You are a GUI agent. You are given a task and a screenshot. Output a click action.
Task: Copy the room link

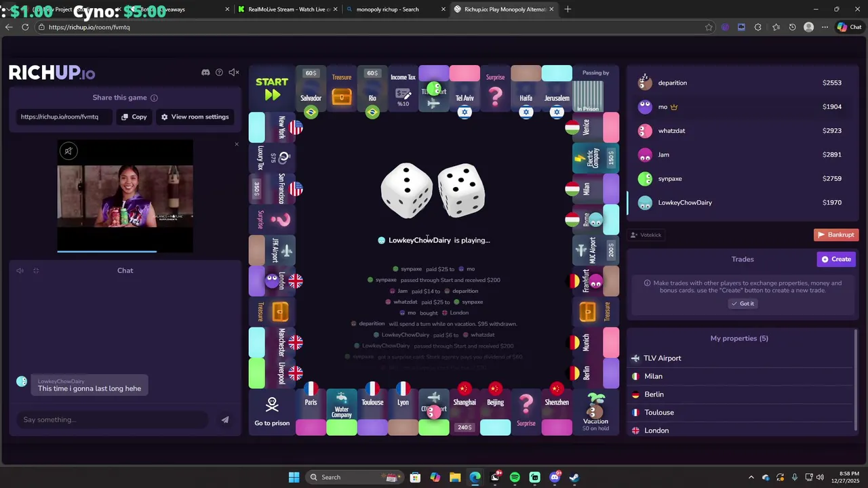click(134, 117)
